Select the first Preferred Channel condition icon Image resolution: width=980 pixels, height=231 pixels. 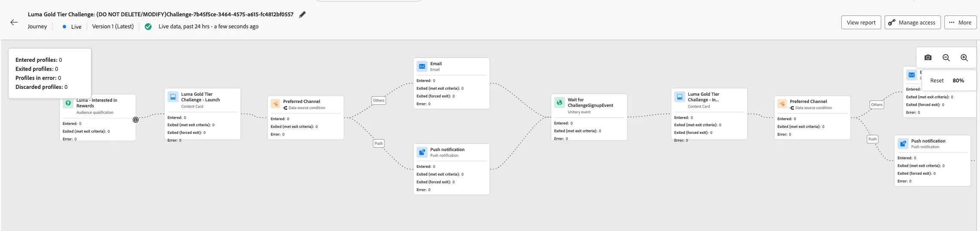[276, 104]
